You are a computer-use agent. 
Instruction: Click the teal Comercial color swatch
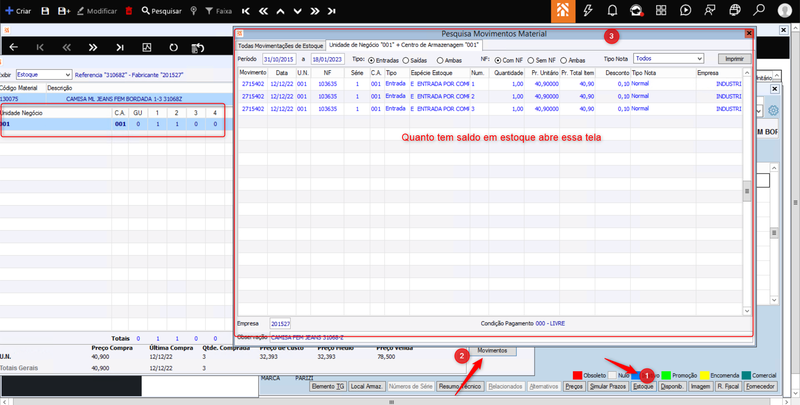746,375
